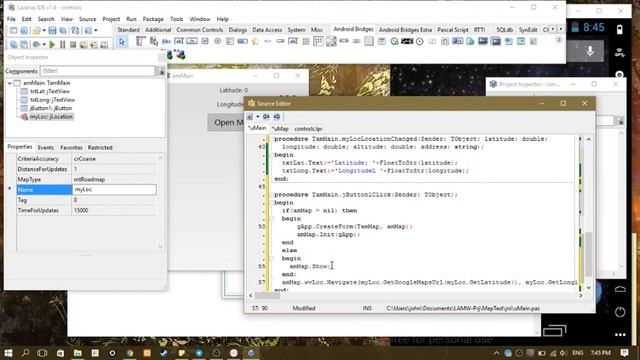Select the CriteriaAccuracy property value crCoarse
Viewport: 640px width, 360px height.
114,159
